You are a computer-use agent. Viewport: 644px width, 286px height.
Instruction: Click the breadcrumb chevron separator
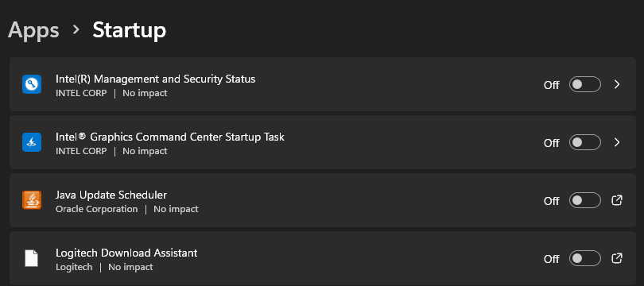tap(76, 29)
